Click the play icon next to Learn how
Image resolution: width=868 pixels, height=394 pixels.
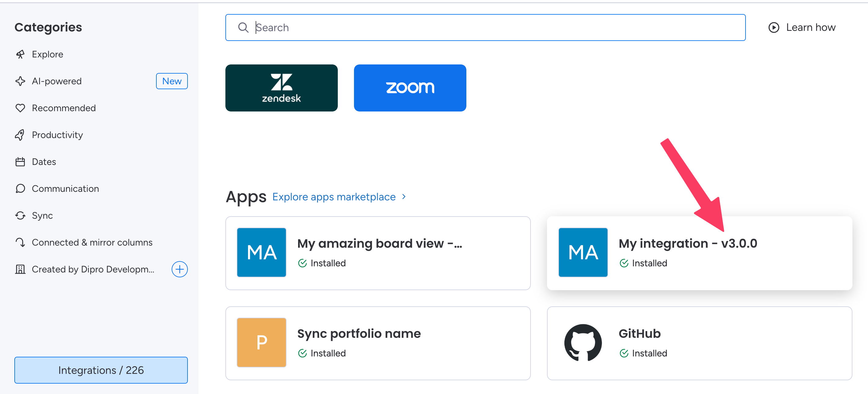tap(774, 27)
